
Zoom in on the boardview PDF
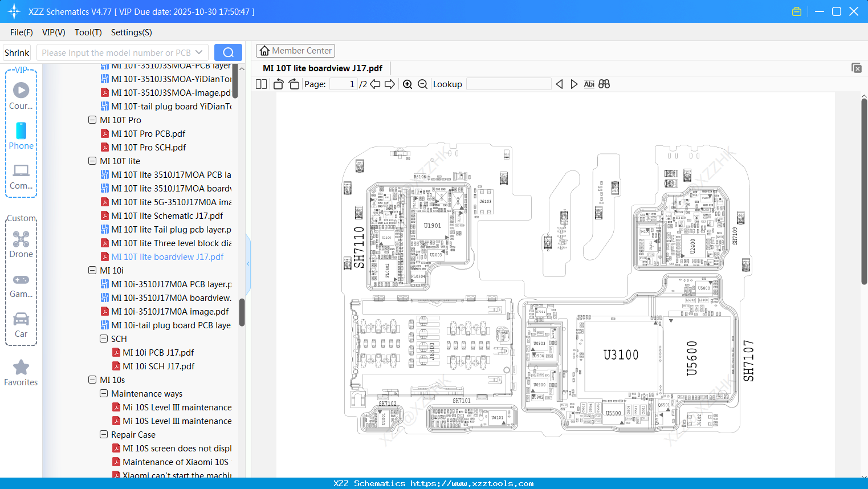click(407, 84)
